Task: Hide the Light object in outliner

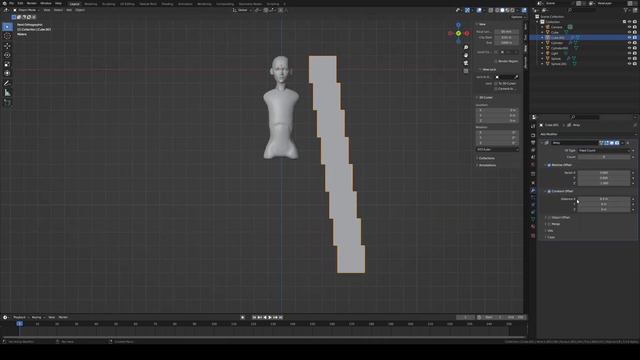Action: coord(629,53)
